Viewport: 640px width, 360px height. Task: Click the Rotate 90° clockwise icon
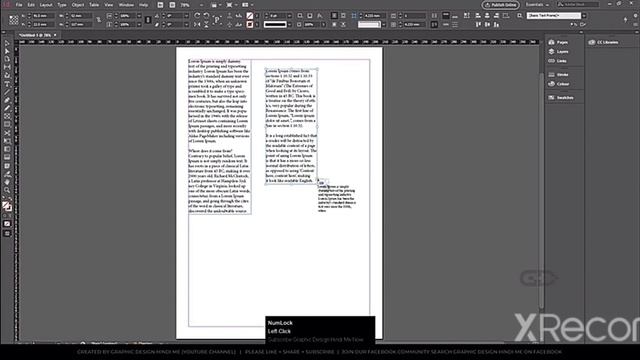197,16
